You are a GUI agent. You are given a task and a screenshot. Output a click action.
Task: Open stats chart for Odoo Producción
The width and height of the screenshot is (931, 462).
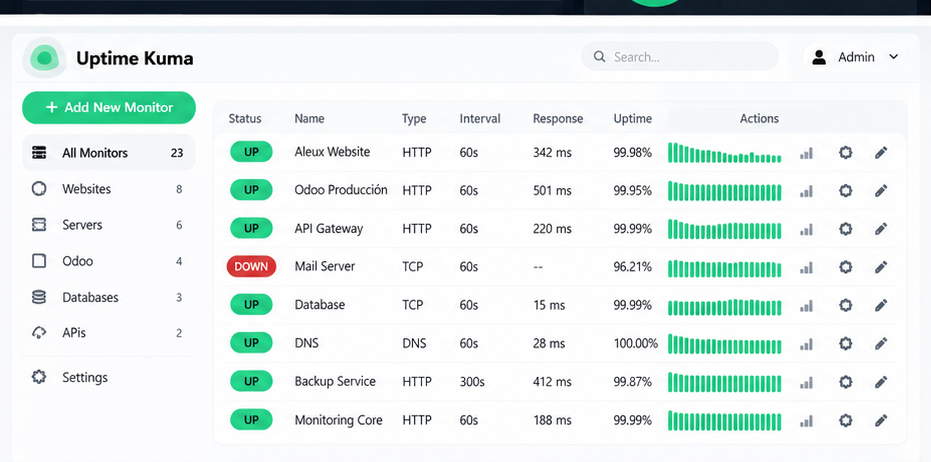(806, 191)
